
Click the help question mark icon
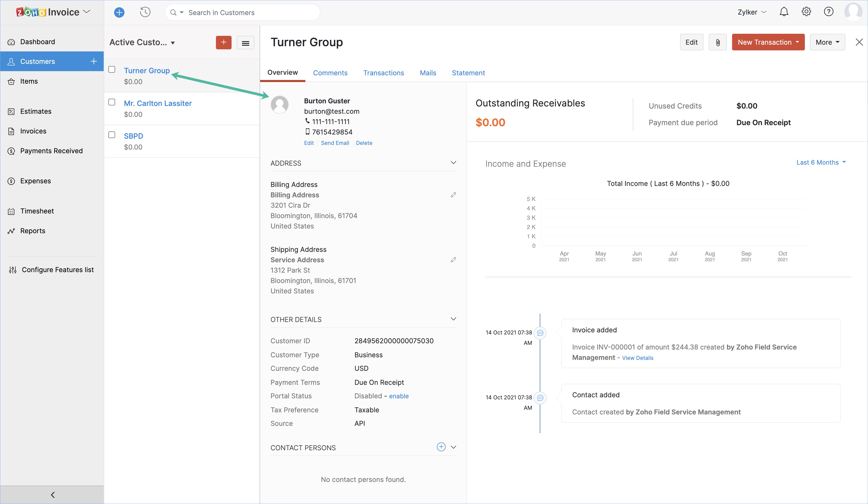(828, 12)
